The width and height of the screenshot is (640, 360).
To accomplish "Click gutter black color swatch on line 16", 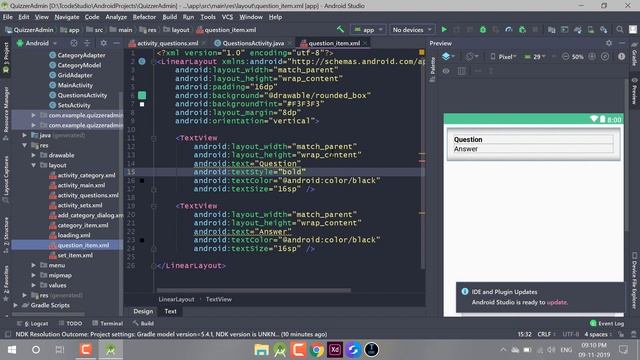I will click(x=142, y=180).
